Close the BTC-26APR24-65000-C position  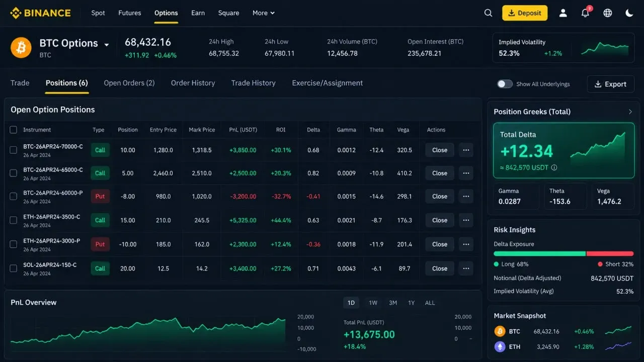[440, 173]
